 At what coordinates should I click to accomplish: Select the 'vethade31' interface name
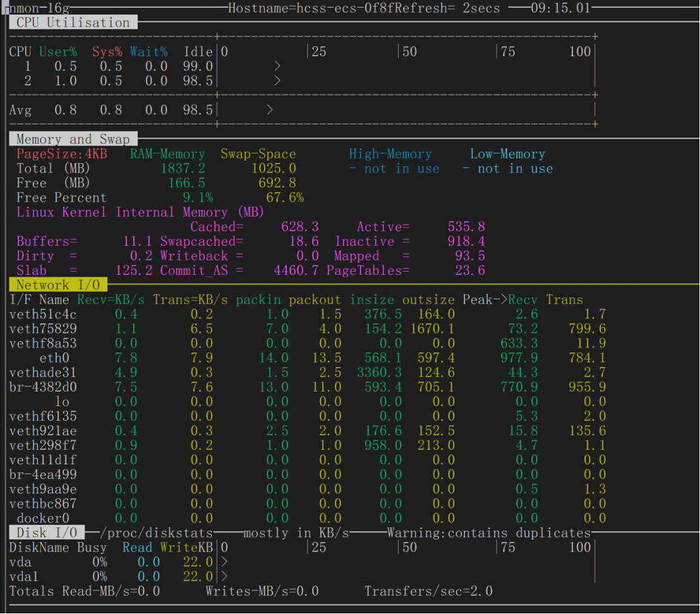43,372
